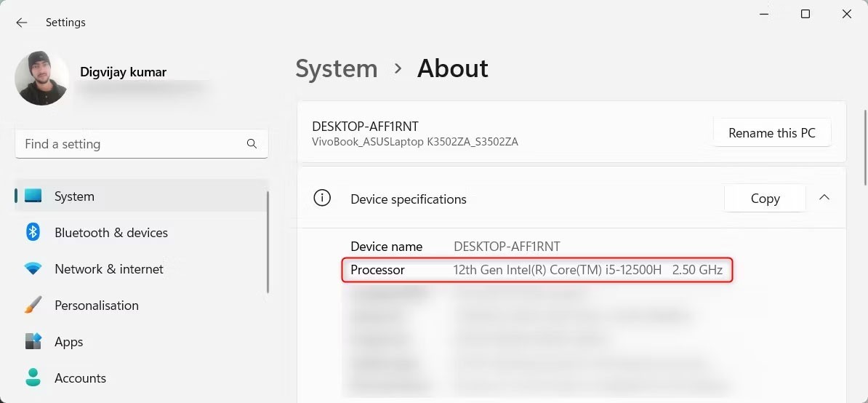Screen dimensions: 868x403
Task: Focus the Find a setting search box
Action: [131, 144]
